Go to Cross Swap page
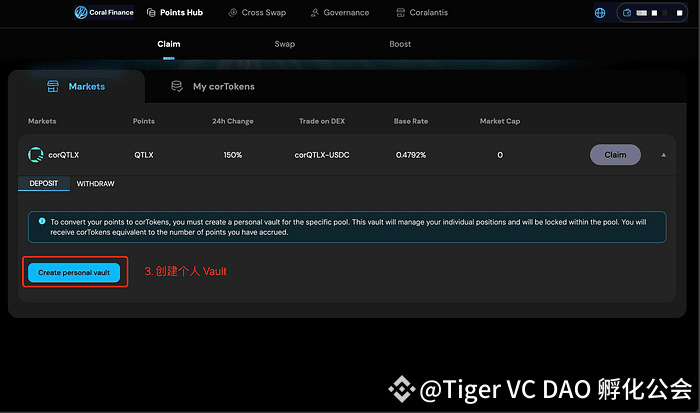Viewport: 700px width, 413px height. pos(258,13)
